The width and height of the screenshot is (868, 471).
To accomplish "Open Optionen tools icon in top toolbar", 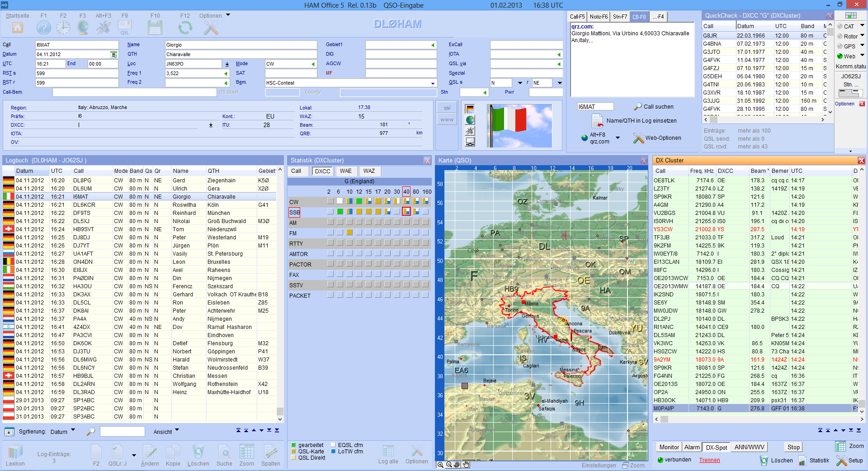I will click(x=211, y=28).
